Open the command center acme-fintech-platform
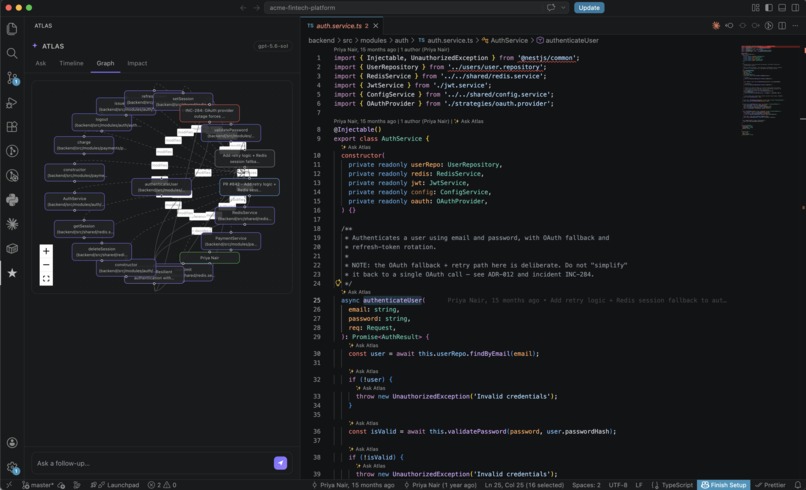 [416, 8]
